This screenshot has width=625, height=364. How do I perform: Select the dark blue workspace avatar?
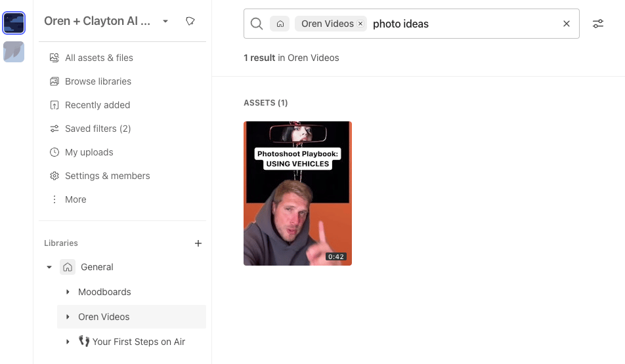point(14,23)
